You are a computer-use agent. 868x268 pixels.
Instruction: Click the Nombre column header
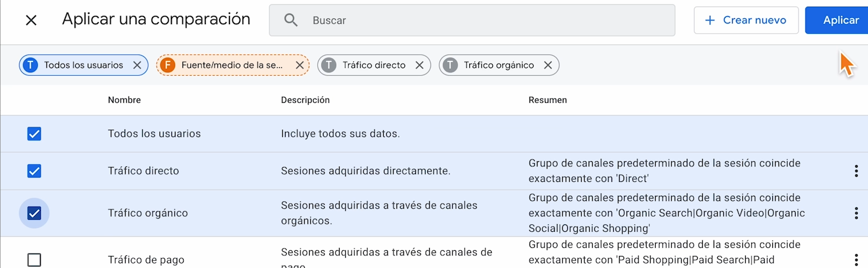[124, 100]
